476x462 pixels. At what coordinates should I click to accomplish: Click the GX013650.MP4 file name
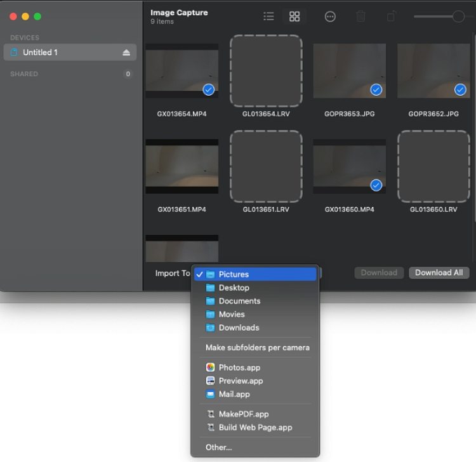pyautogui.click(x=350, y=209)
